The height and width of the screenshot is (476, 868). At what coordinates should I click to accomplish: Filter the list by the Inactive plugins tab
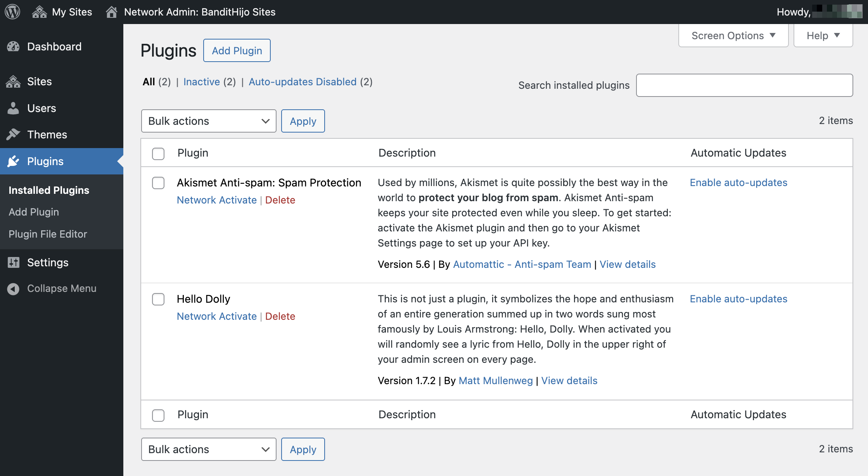[202, 82]
